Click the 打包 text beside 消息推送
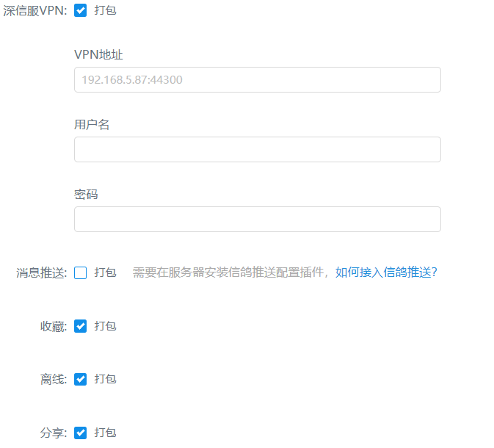Image resolution: width=494 pixels, height=448 pixels. [105, 272]
